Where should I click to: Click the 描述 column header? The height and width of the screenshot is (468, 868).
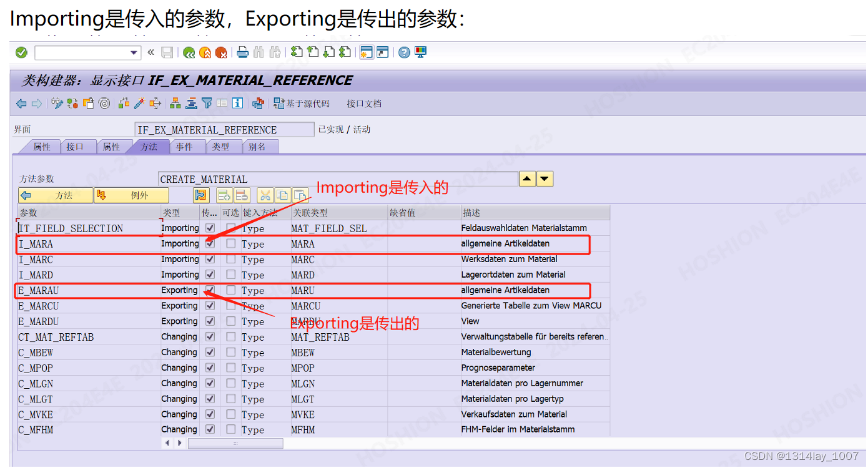point(535,213)
